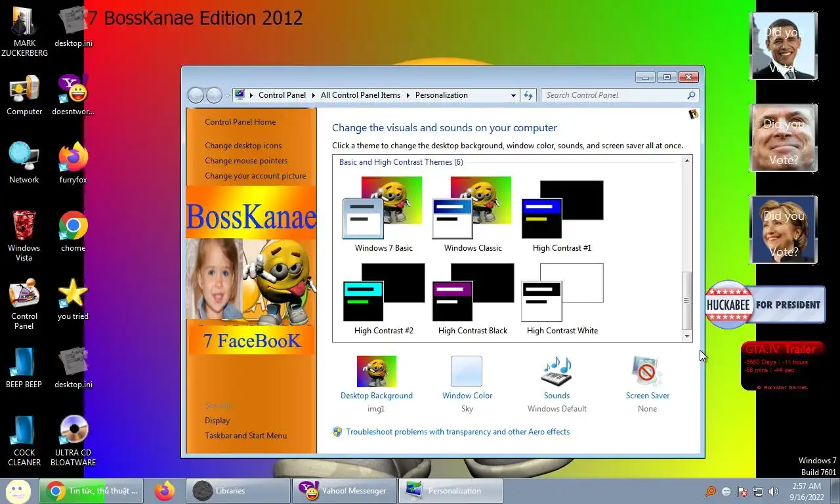The image size is (840, 504).
Task: Open Change desktop icons link
Action: point(243,146)
